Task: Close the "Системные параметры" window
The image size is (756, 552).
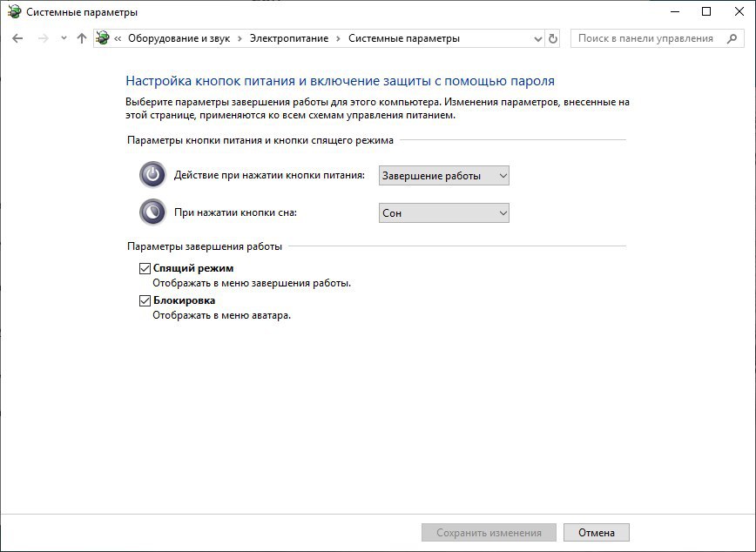Action: coord(739,12)
